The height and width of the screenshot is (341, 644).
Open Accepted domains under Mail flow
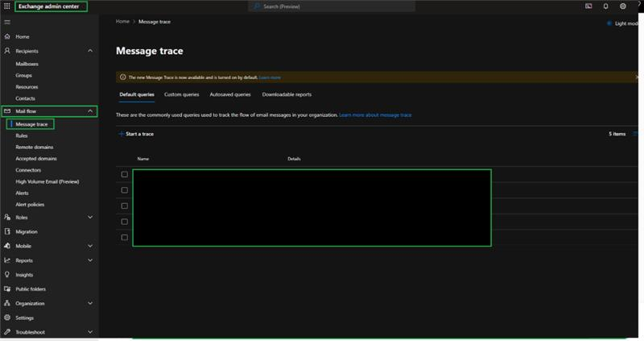[36, 158]
